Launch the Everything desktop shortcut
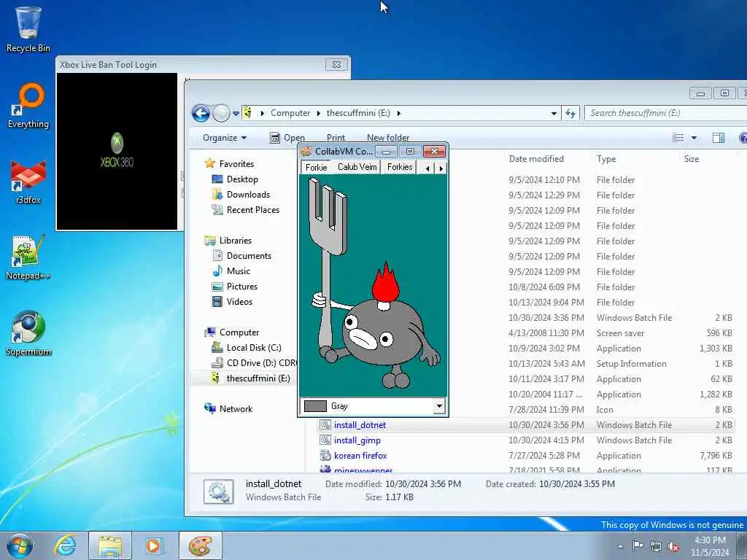The height and width of the screenshot is (560, 747). pos(28,106)
